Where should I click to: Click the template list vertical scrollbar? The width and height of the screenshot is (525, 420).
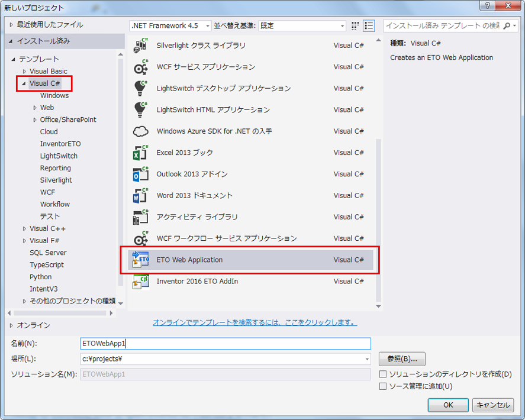pos(378,220)
